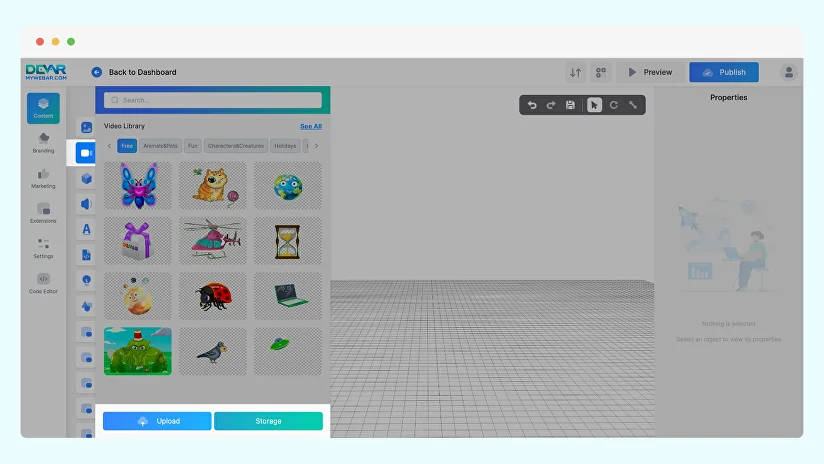The width and height of the screenshot is (824, 464).
Task: Click the undo arrow in canvas toolbar
Action: click(x=532, y=105)
